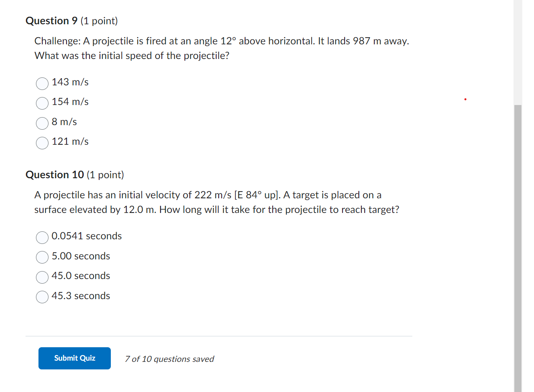Screen dimensions: 534x392
Task: Click the small red dot indicator
Action: (465, 99)
